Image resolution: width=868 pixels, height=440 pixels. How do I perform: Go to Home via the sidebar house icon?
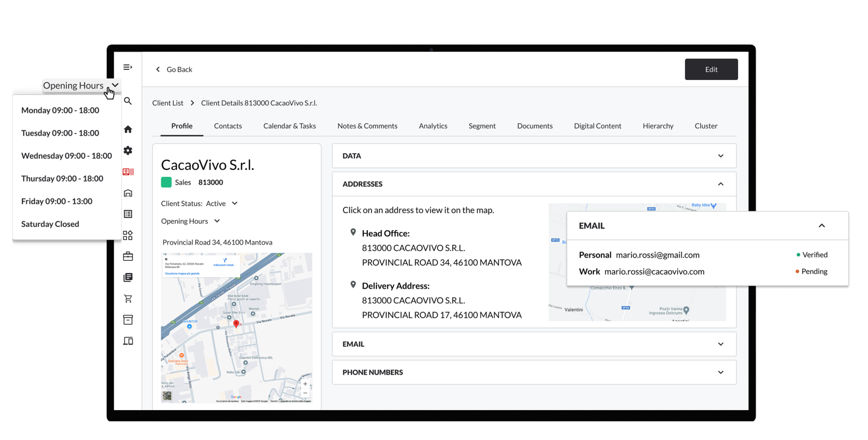tap(128, 129)
